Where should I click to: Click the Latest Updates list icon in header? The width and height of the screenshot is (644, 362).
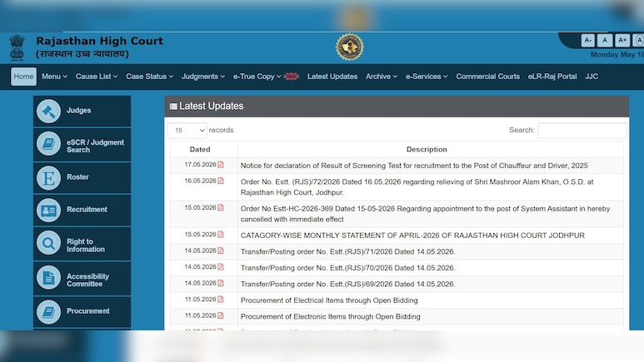tap(173, 107)
